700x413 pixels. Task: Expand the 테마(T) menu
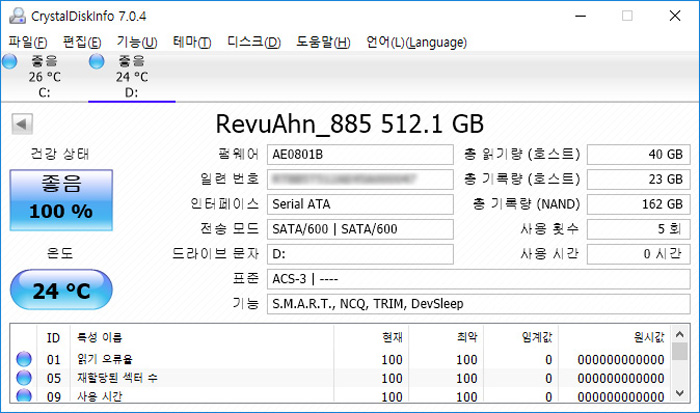191,42
